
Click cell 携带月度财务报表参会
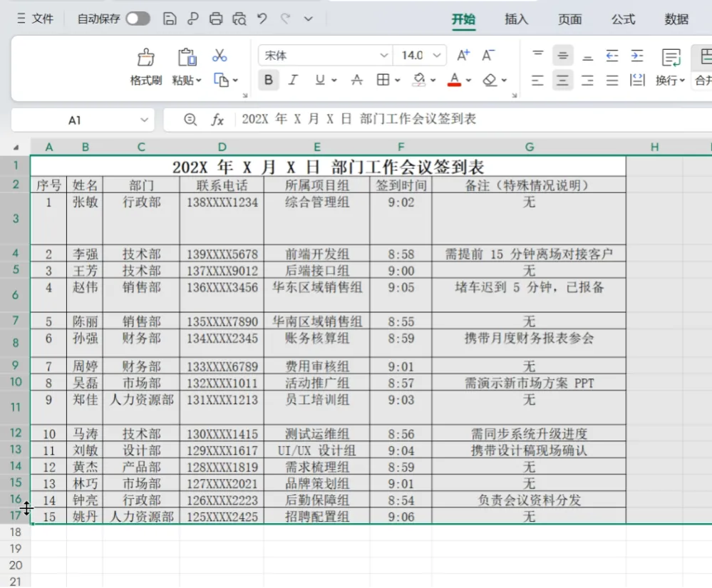coord(529,344)
